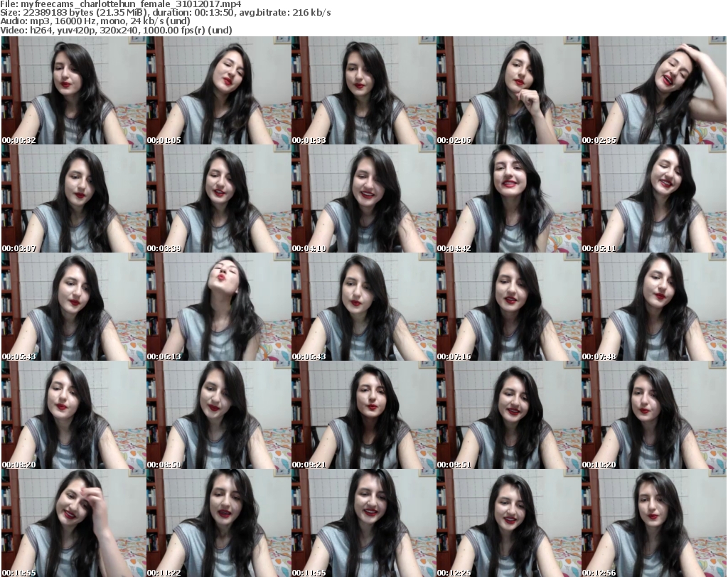Open the thumbnail stamped 00:01:05
Viewport: 728px width, 577px height.
click(x=218, y=90)
